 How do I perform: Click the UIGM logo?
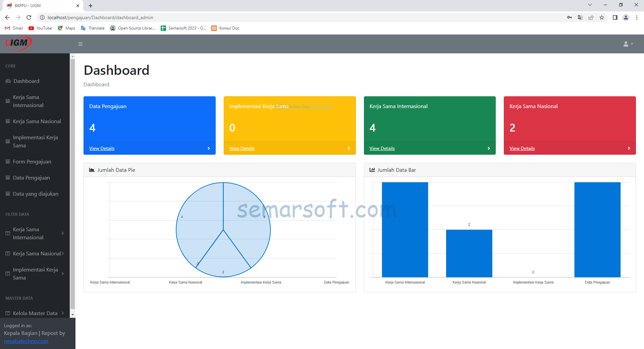(x=18, y=43)
